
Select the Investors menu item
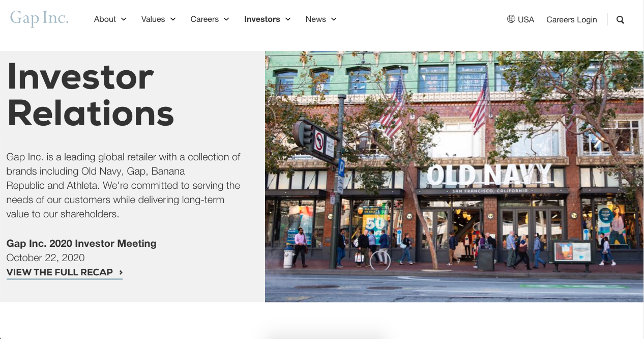262,19
